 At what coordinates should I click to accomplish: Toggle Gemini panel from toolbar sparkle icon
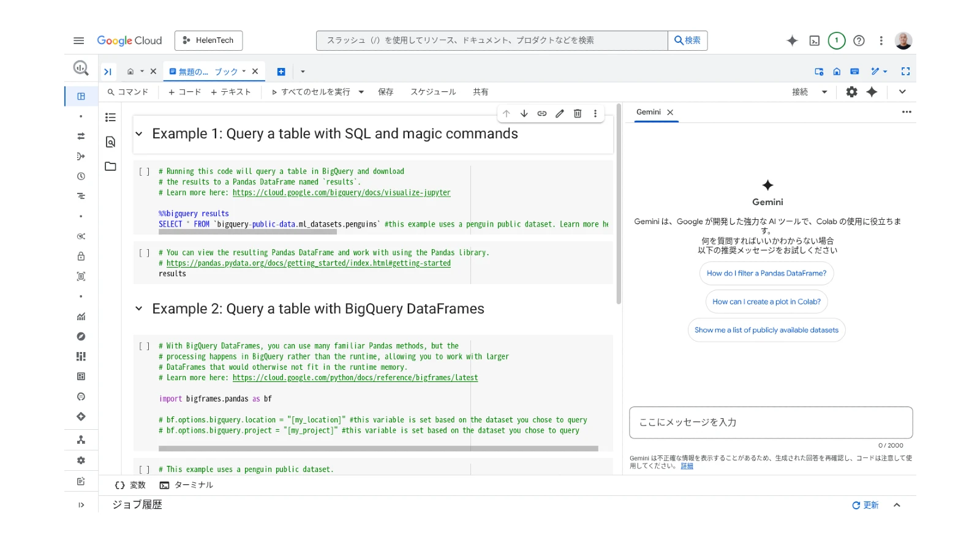click(872, 92)
